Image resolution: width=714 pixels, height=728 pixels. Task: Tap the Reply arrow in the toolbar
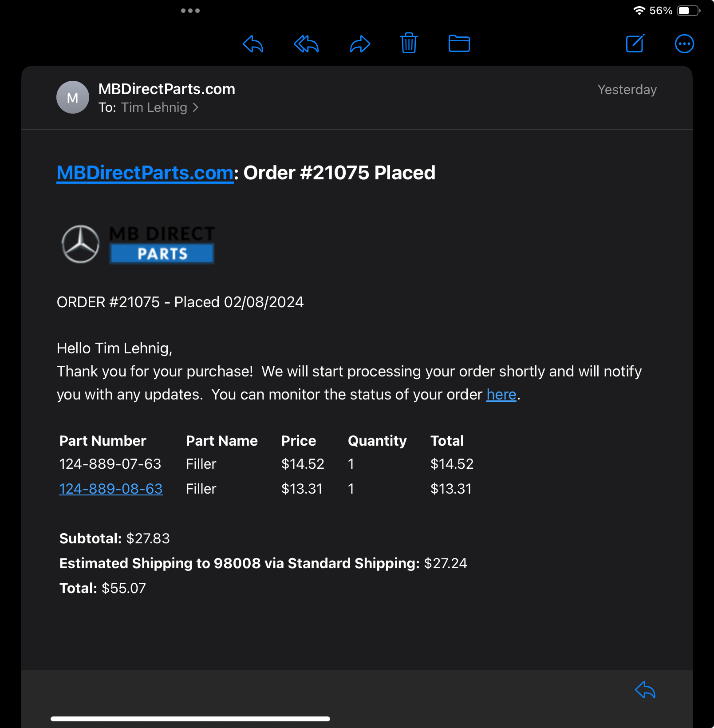(x=253, y=44)
